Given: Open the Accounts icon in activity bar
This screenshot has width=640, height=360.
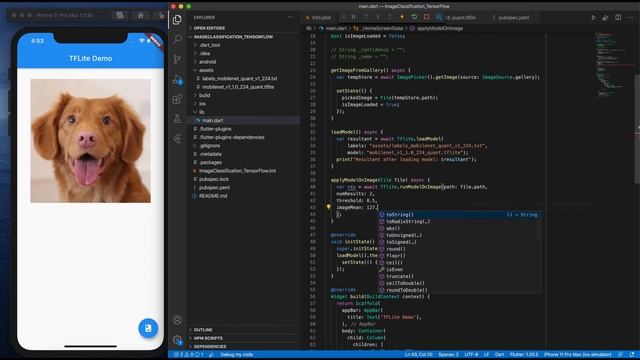Looking at the screenshot, I should (x=177, y=320).
